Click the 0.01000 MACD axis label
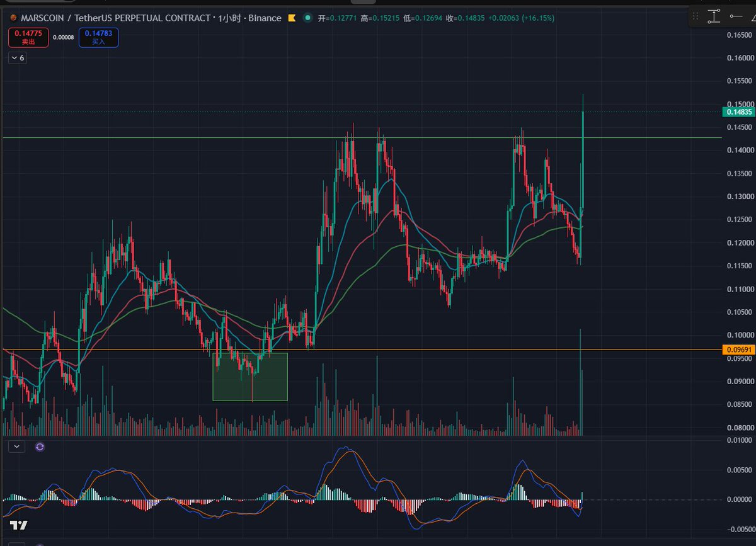The image size is (756, 546). 738,440
